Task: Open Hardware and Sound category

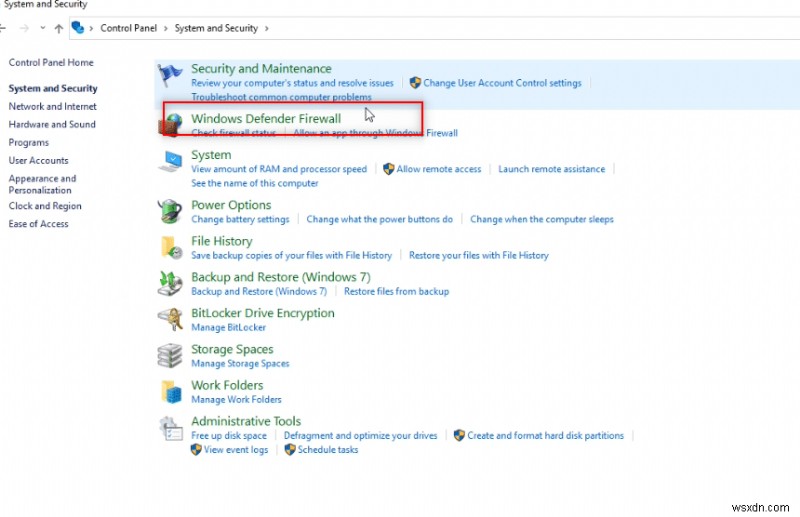Action: [x=52, y=124]
